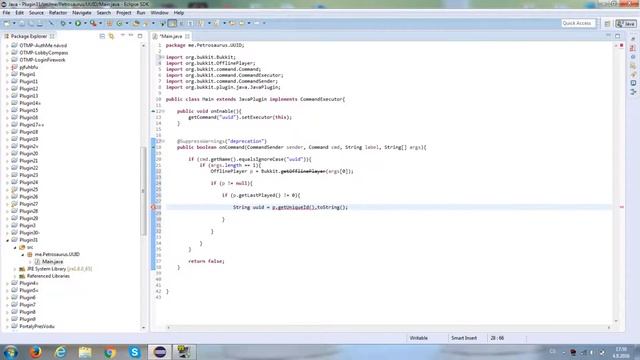Click the Save toolbar icon

point(22,23)
